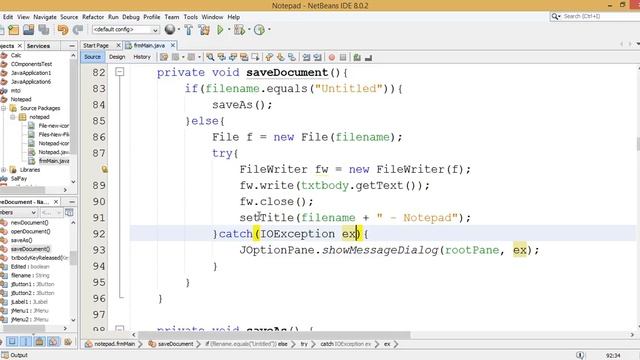The image size is (640, 360).
Task: Open the Profile Project dropdown arrow
Action: point(269,30)
